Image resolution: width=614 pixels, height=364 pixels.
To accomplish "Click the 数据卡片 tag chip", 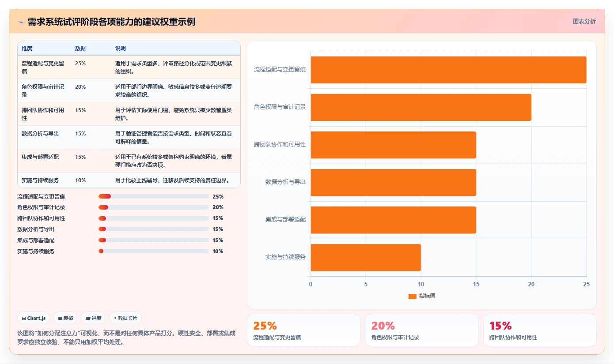I will pos(125,318).
